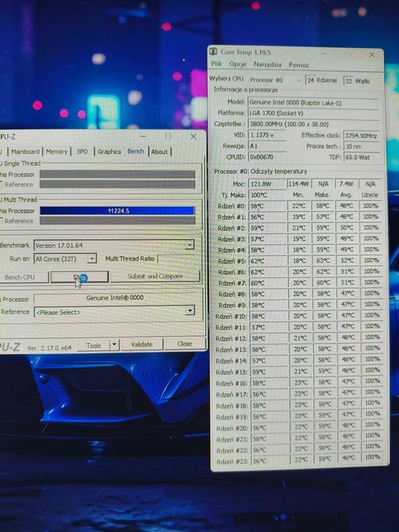Screen dimensions: 399x532
Task: Click the Maks. column header
Action: click(322, 195)
